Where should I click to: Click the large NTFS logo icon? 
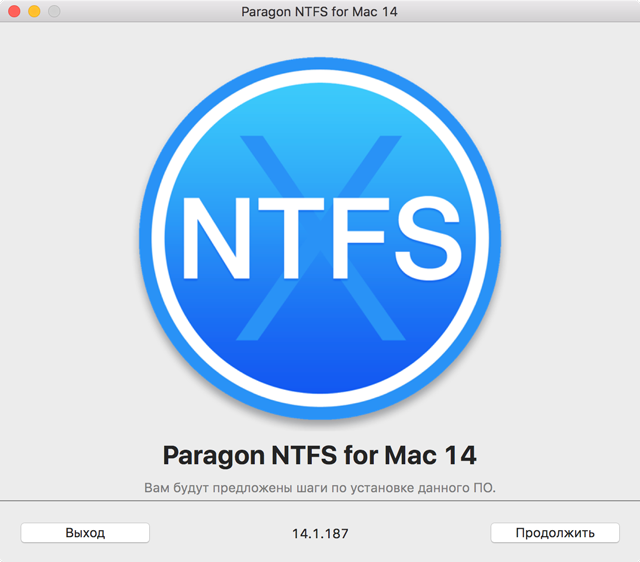(320, 238)
